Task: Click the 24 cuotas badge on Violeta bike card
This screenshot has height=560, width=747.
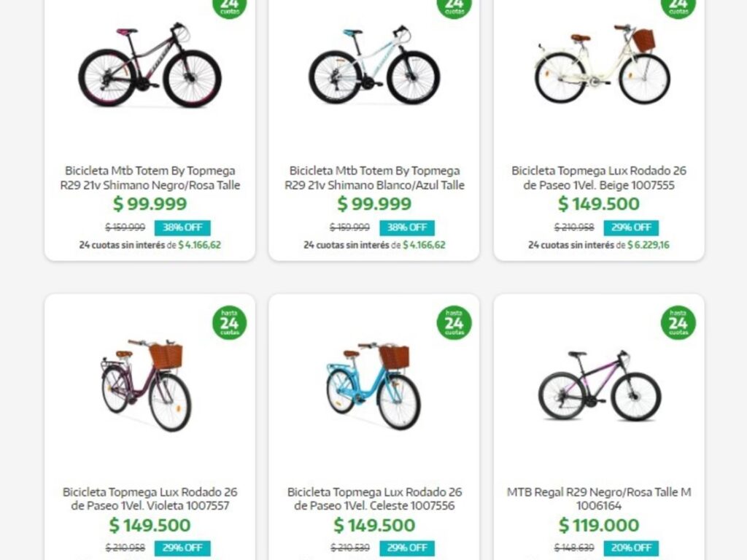Action: (x=230, y=322)
